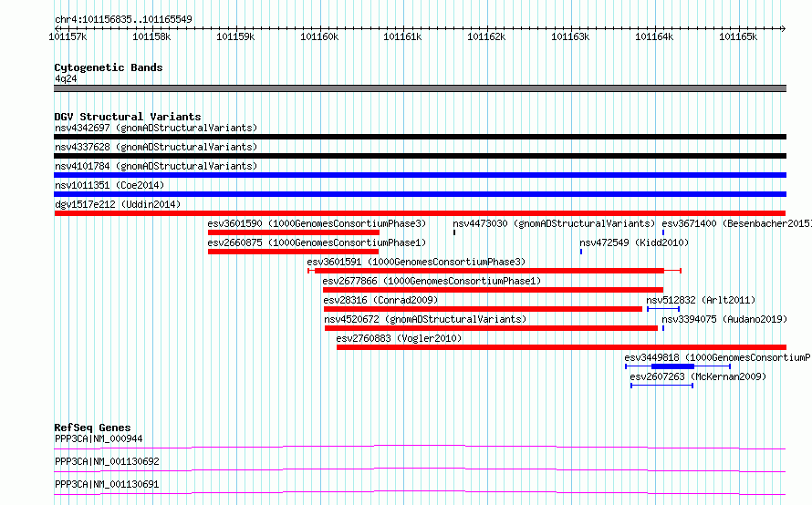Screen dimensions: 812x505
Task: Open the nsv472549 (Kidd2010) label
Action: coord(634,242)
